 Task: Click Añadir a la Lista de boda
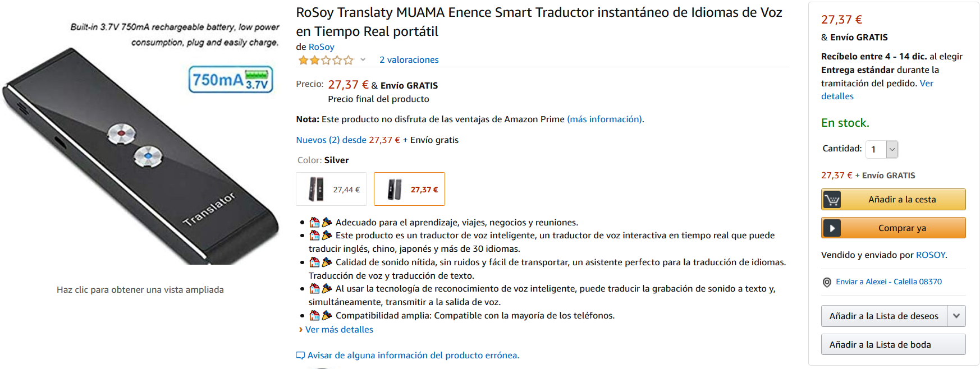point(893,345)
